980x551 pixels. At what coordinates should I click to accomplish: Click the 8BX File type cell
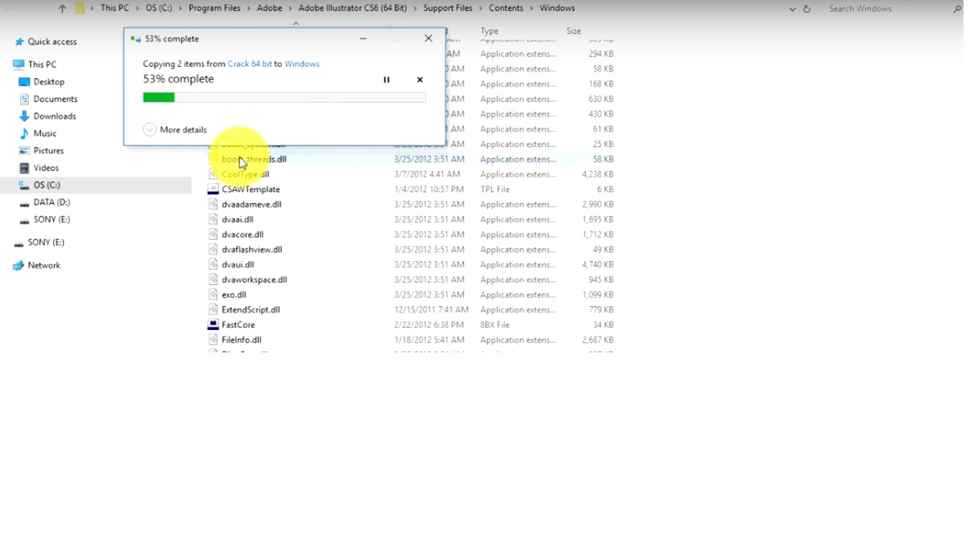tap(495, 325)
